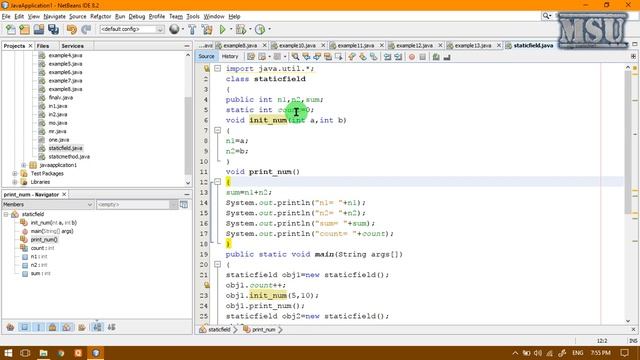Close the example10.java tab
Screen dimensions: 640x360
click(x=323, y=45)
